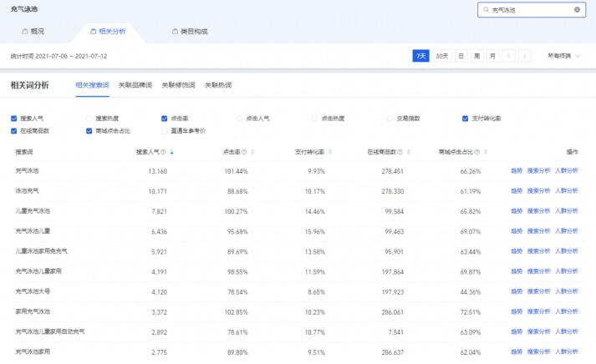Uncheck the 搜索人气 metric checkbox
Viewport: 596px width, 364px height.
[14, 119]
